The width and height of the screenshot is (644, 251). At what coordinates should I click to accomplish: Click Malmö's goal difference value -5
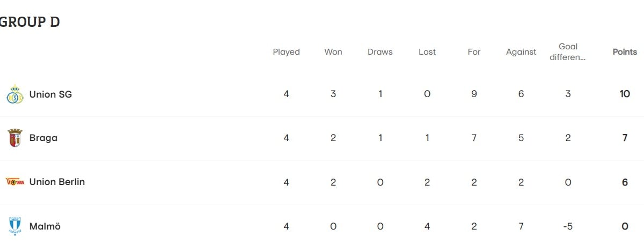568,226
